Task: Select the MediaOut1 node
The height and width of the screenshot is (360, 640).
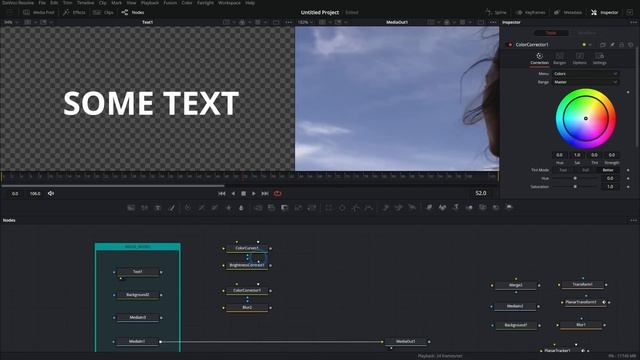Action: click(x=405, y=341)
